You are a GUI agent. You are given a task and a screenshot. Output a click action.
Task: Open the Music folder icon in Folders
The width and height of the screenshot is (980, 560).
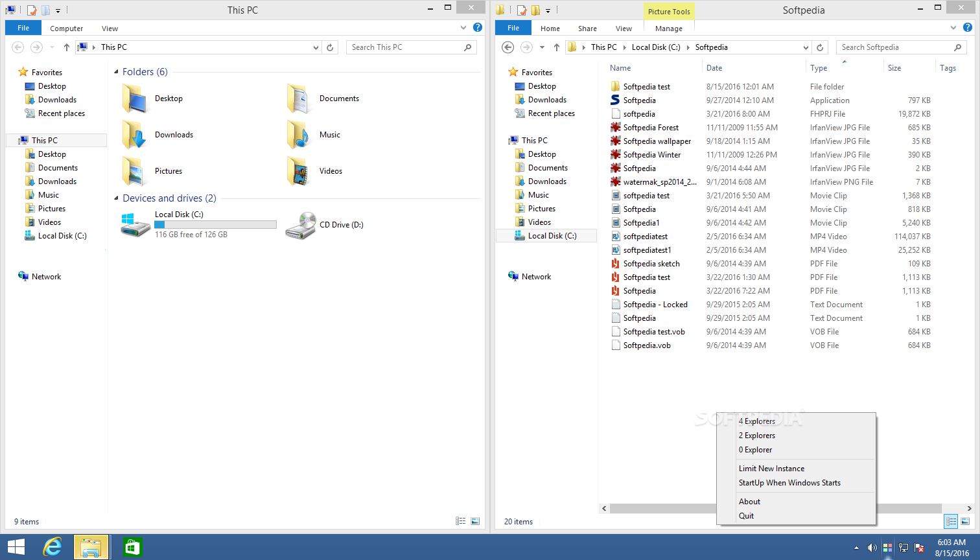298,135
